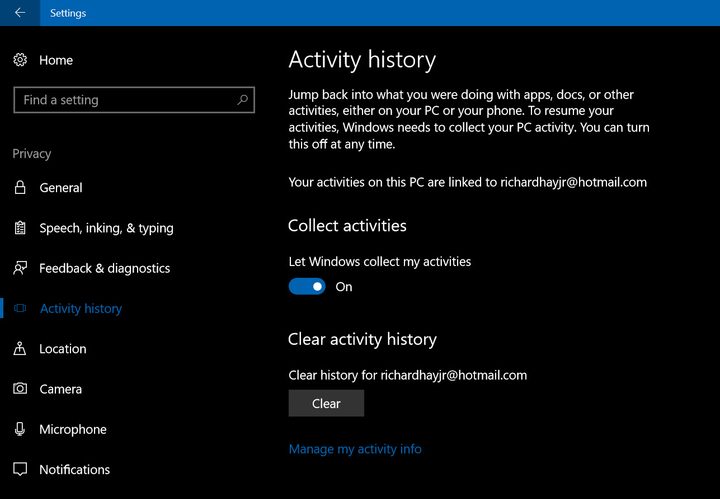Click the Settings window title text
This screenshot has width=720, height=499.
tap(68, 13)
